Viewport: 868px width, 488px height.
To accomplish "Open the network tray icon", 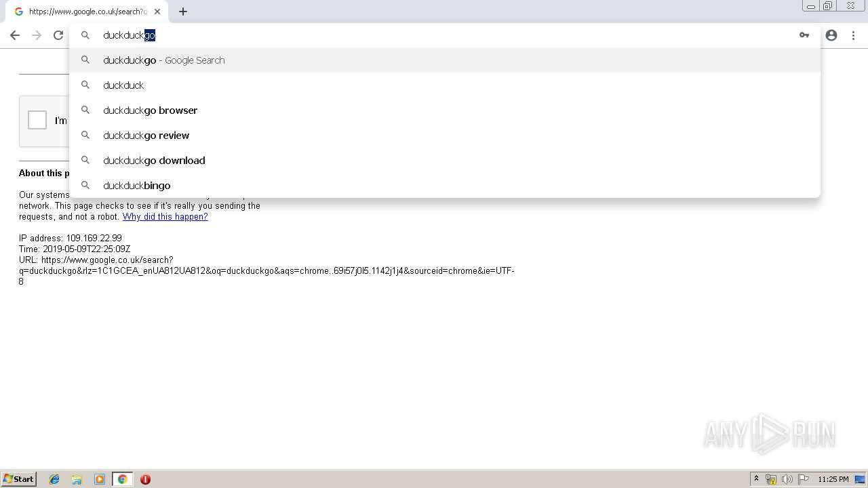I will 771,479.
